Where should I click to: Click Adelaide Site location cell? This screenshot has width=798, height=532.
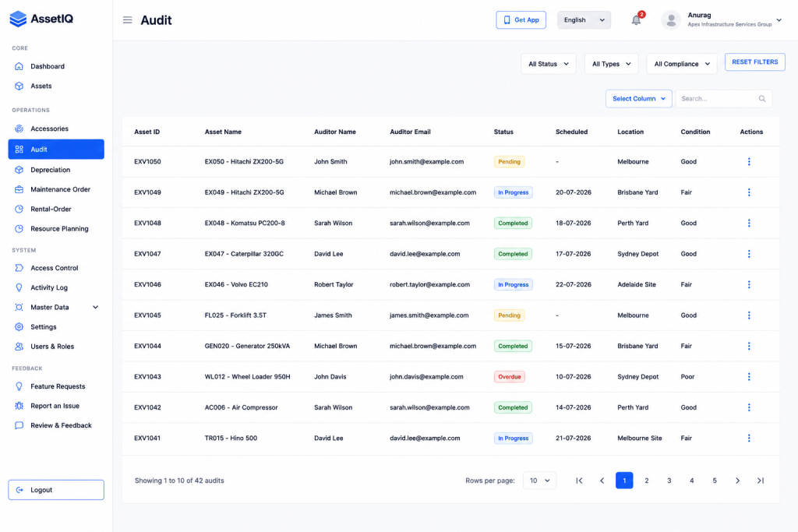[636, 285]
